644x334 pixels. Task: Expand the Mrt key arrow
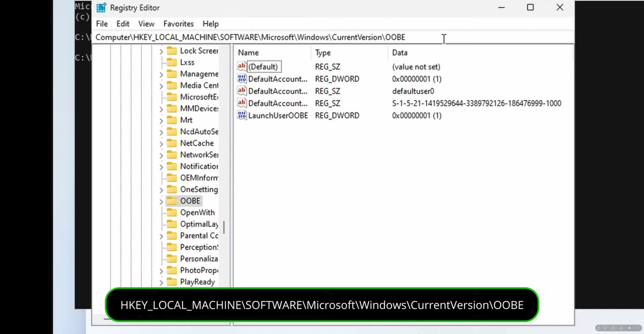click(161, 121)
